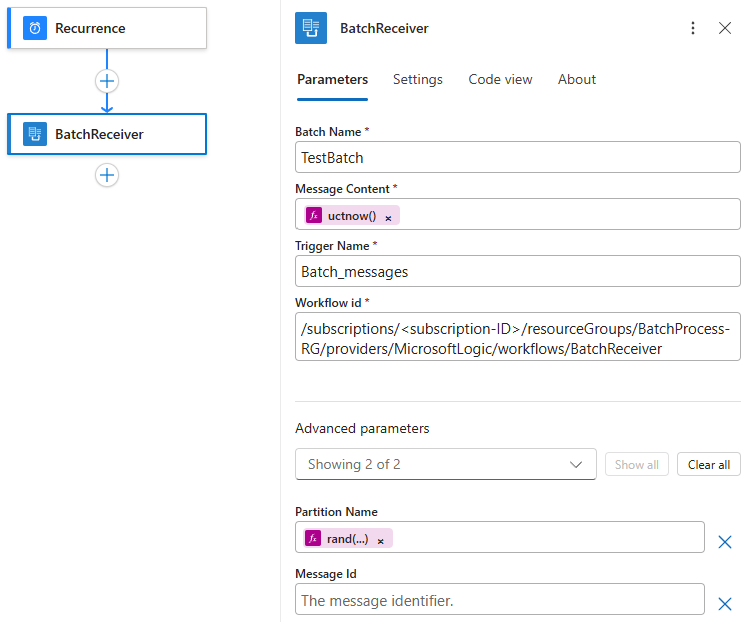Click inside the Partition Name field
Viewport: 748px width, 622px height.
[499, 537]
